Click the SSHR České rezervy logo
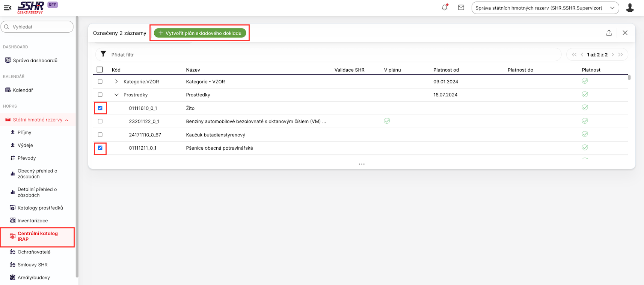Screen dimensions: 644x285 (30, 7)
